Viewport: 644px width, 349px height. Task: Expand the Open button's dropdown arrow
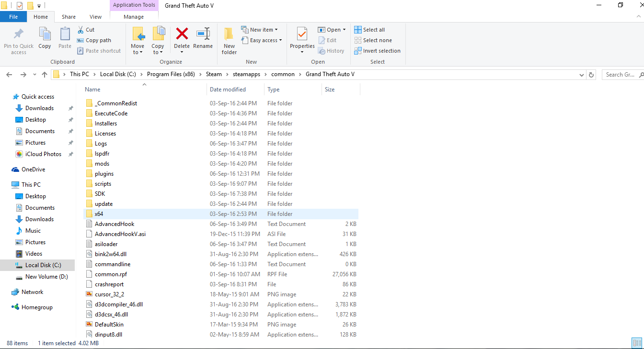(344, 30)
